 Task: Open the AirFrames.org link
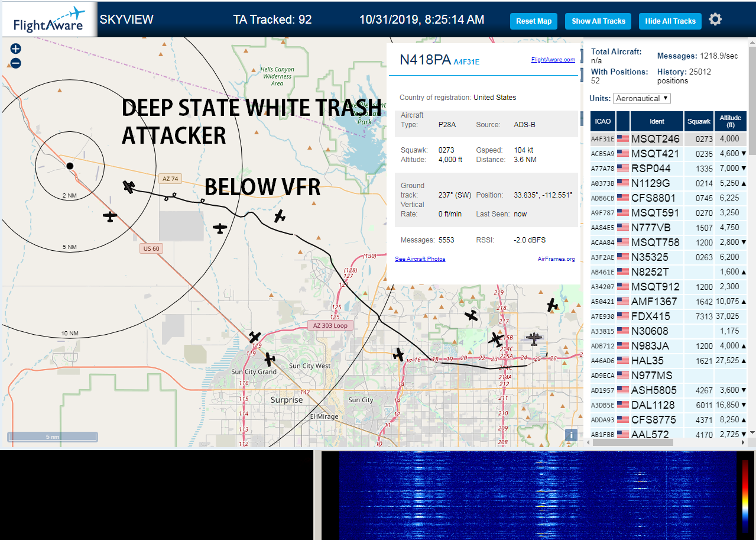(x=556, y=259)
